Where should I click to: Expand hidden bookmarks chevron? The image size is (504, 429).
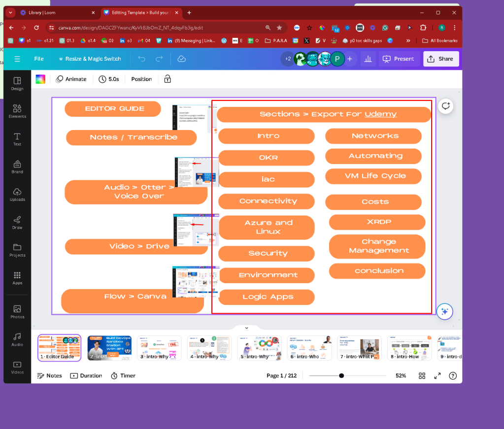pyautogui.click(x=408, y=40)
